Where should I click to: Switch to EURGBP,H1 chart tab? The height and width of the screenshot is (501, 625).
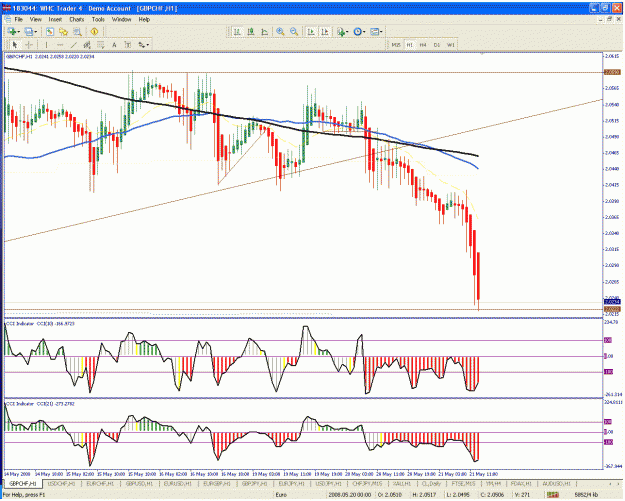point(216,484)
